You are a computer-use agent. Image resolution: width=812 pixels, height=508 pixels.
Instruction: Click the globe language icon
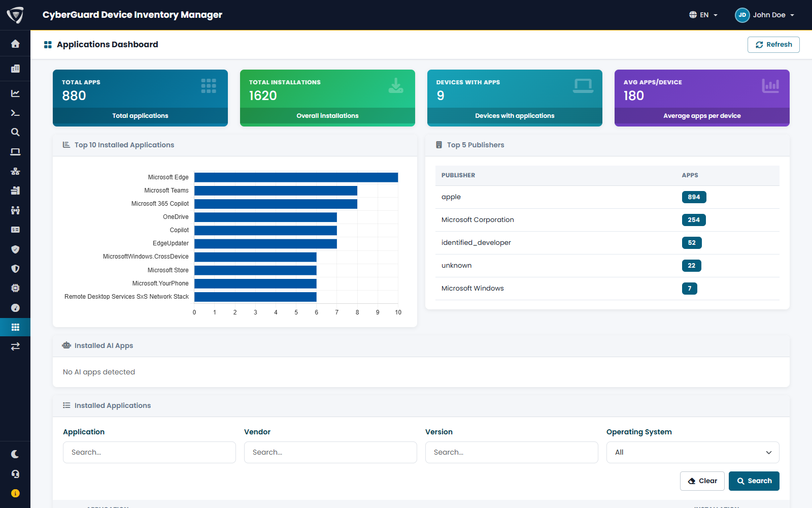point(693,15)
